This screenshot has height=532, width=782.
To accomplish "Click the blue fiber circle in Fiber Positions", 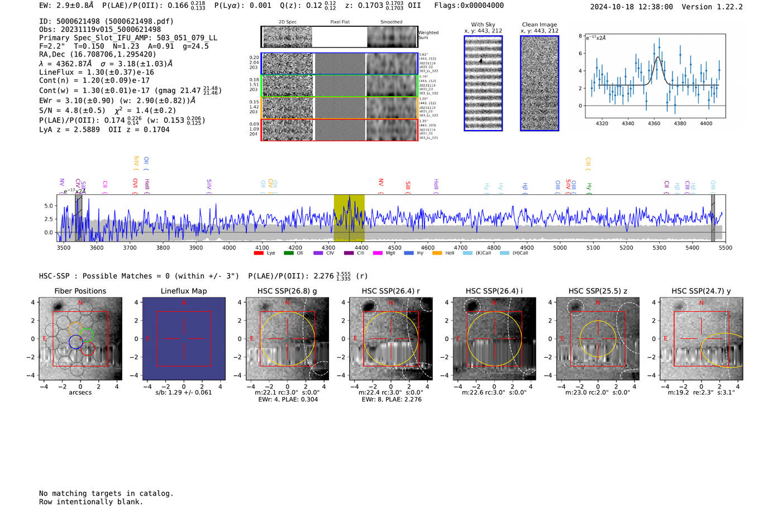I will (x=76, y=342).
